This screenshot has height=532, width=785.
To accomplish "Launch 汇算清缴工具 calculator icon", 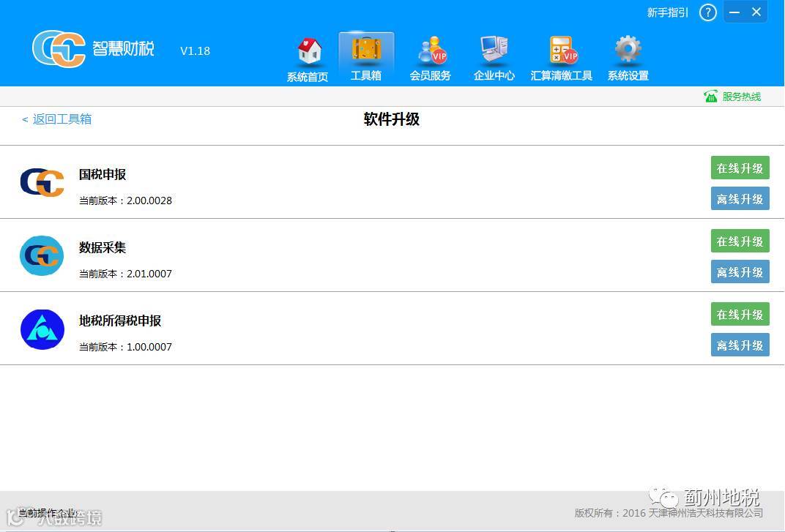I will click(562, 50).
